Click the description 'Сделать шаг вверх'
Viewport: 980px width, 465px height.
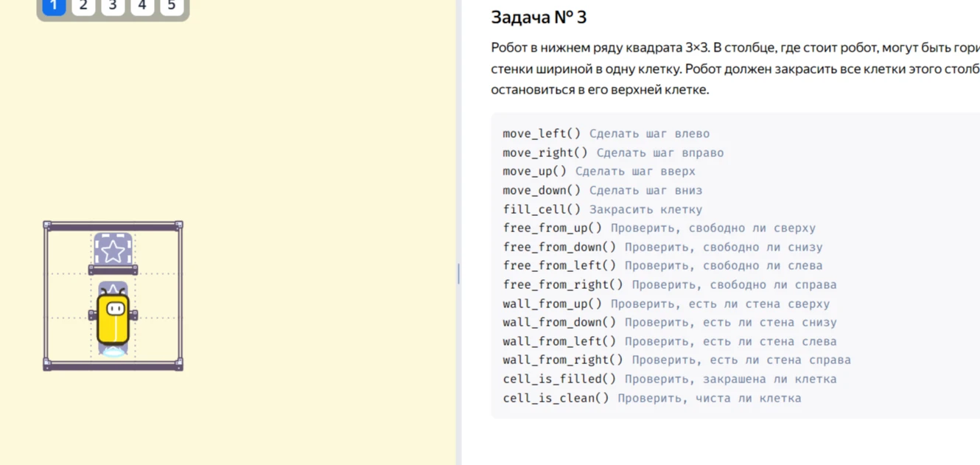point(635,171)
